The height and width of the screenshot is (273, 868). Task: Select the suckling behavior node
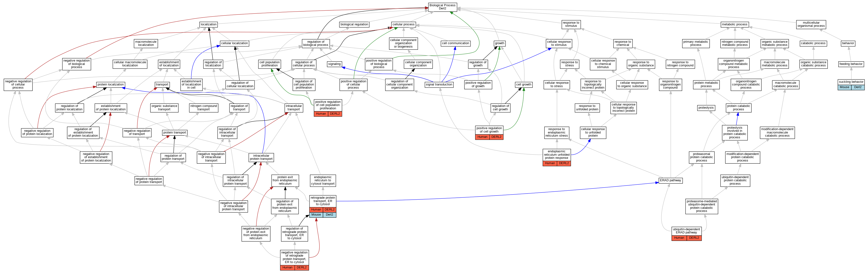click(851, 82)
